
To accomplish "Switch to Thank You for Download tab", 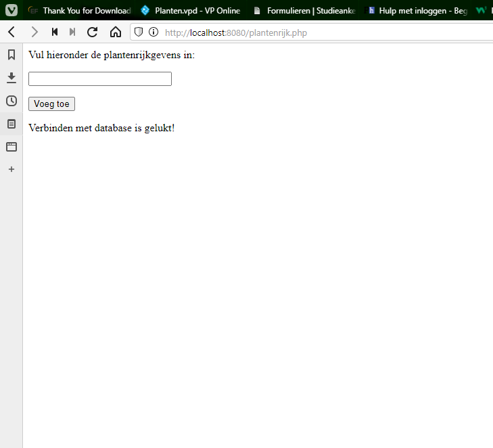I will point(79,10).
